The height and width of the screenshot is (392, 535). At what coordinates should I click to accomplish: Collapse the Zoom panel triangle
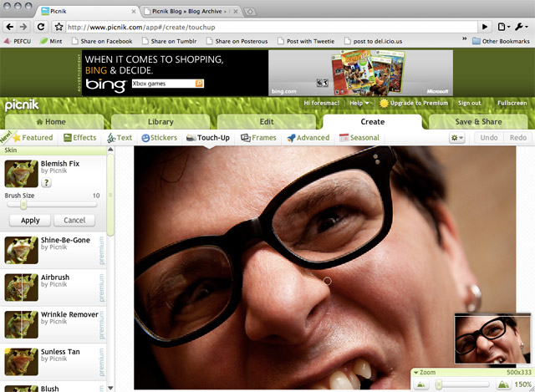[x=415, y=373]
